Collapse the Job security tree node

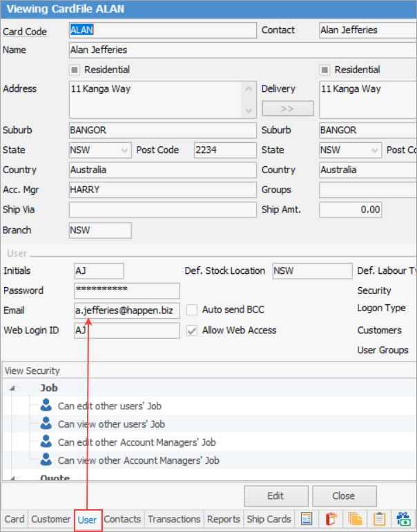(15, 388)
